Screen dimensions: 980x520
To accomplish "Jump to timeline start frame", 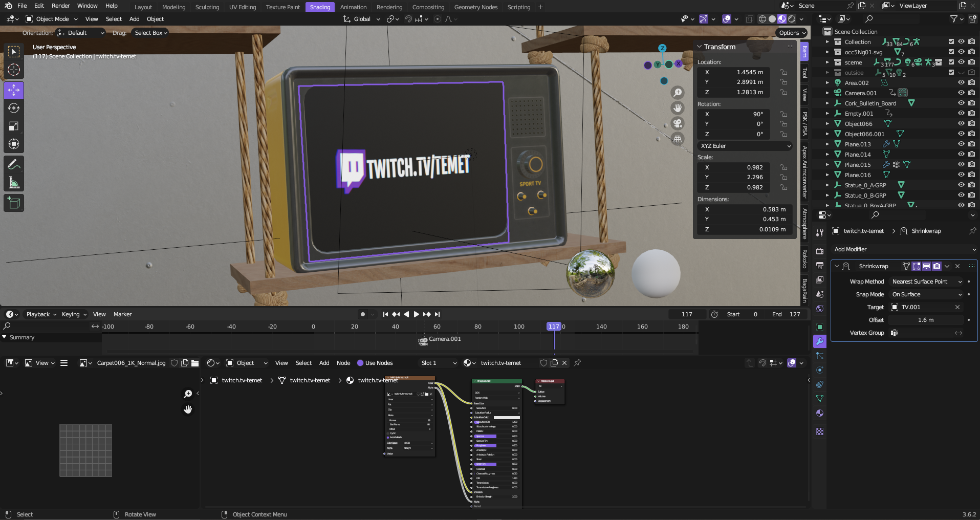I will (x=385, y=314).
